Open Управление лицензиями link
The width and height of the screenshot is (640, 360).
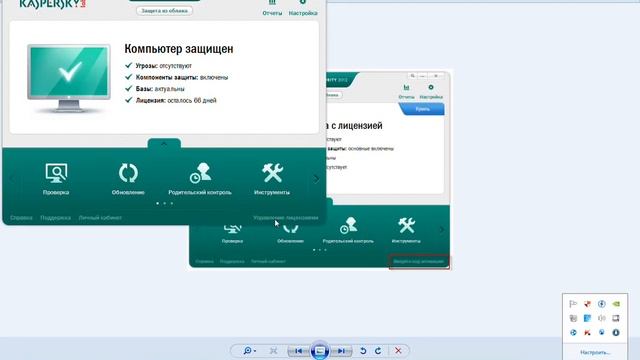click(286, 218)
